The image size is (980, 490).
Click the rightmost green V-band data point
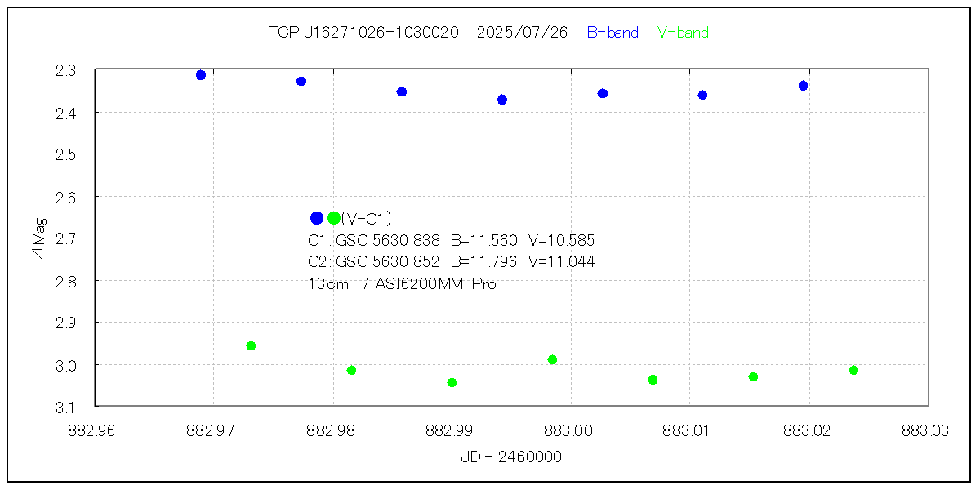[x=853, y=370]
